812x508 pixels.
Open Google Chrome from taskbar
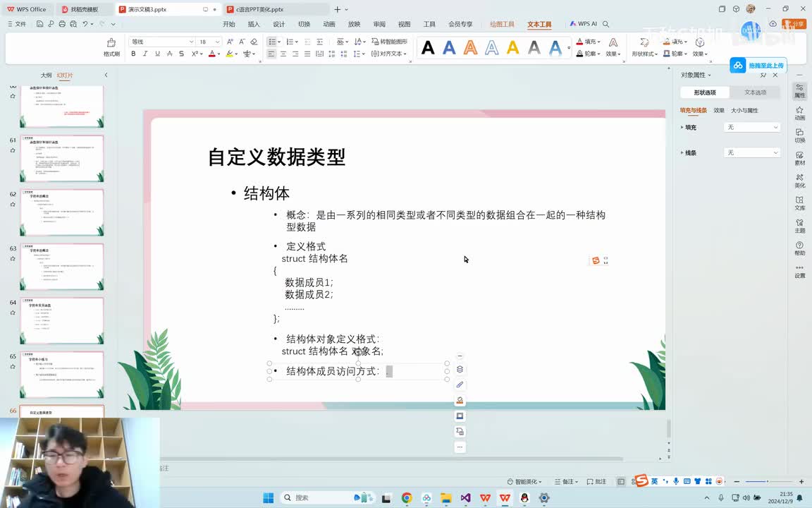pyautogui.click(x=407, y=497)
